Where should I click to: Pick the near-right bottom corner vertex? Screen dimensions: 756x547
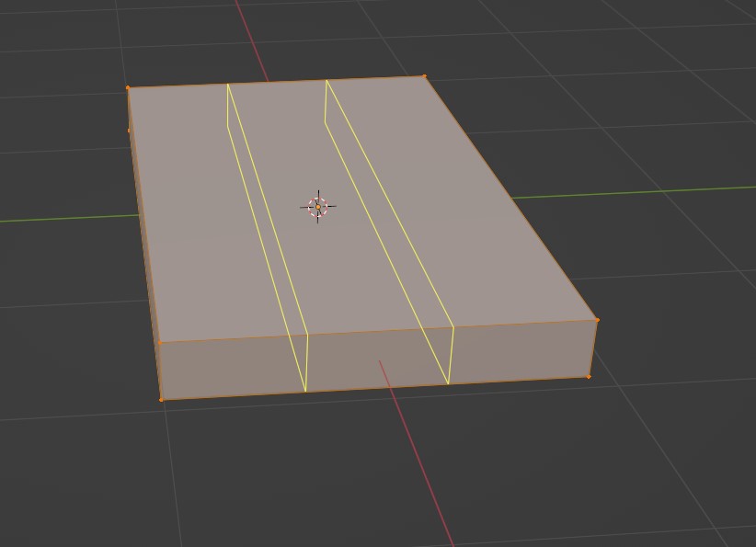(589, 376)
